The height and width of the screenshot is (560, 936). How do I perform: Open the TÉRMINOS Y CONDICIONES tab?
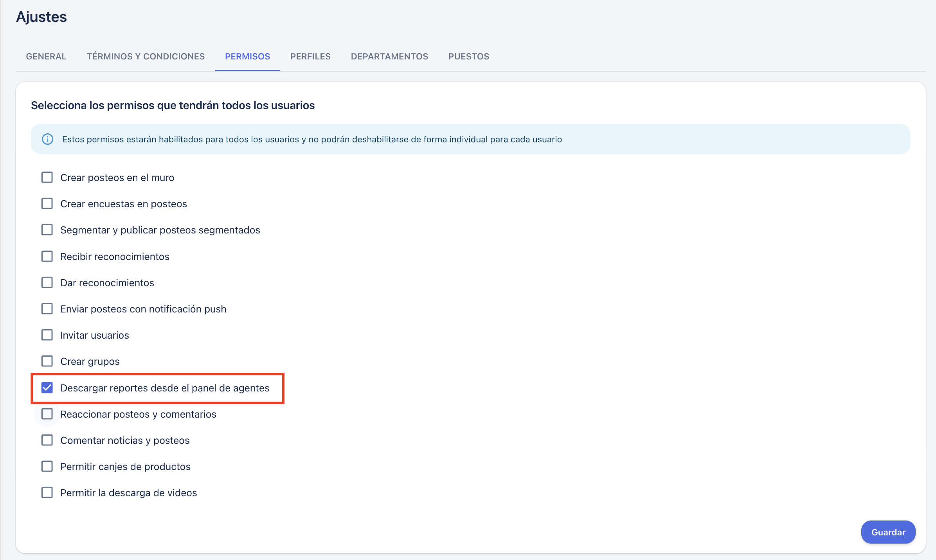pos(145,56)
